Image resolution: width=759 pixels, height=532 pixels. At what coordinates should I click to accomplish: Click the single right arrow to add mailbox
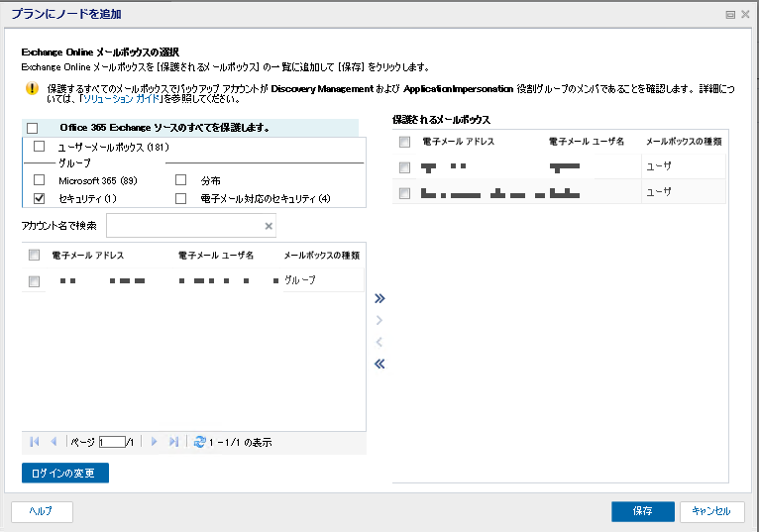379,320
